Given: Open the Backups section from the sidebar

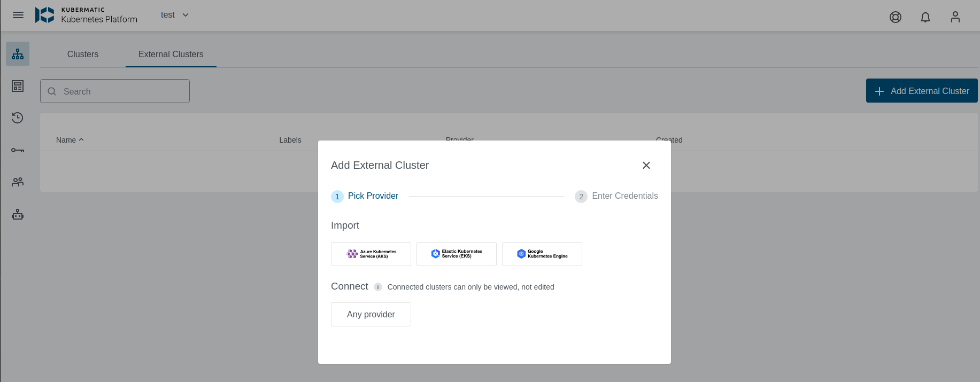Looking at the screenshot, I should (x=17, y=85).
